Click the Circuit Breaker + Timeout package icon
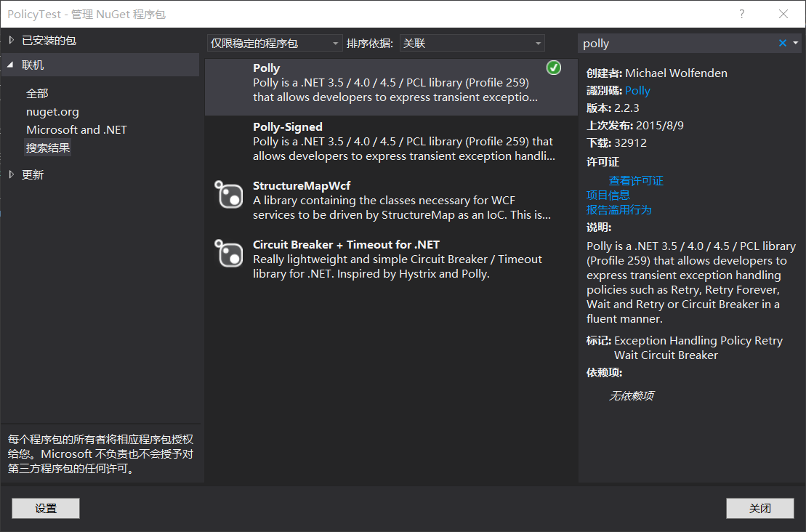 (228, 254)
